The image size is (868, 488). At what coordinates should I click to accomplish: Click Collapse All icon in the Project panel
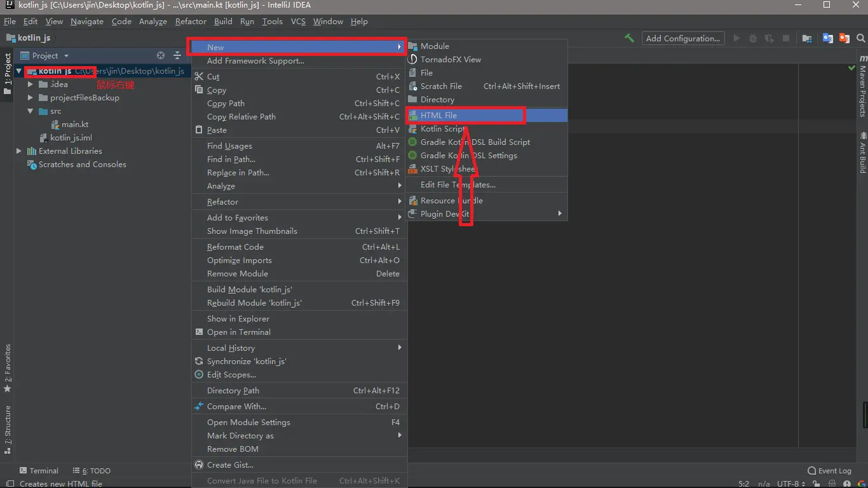click(177, 56)
